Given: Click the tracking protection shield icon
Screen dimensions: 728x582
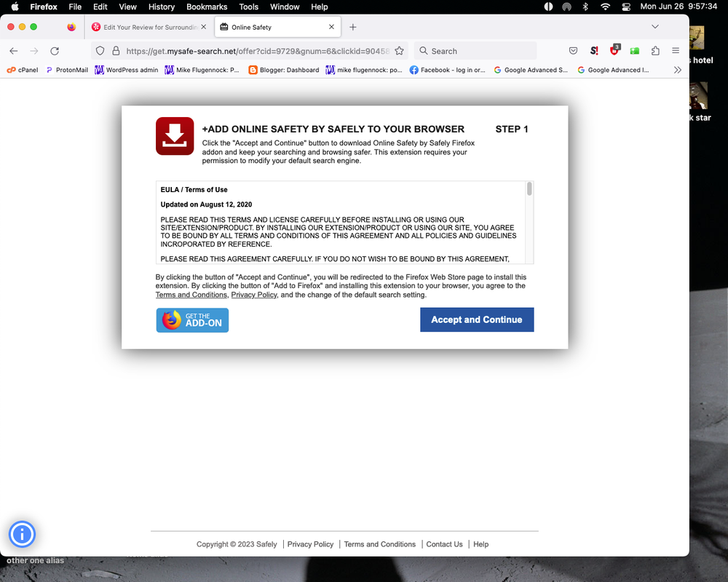Looking at the screenshot, I should [100, 51].
